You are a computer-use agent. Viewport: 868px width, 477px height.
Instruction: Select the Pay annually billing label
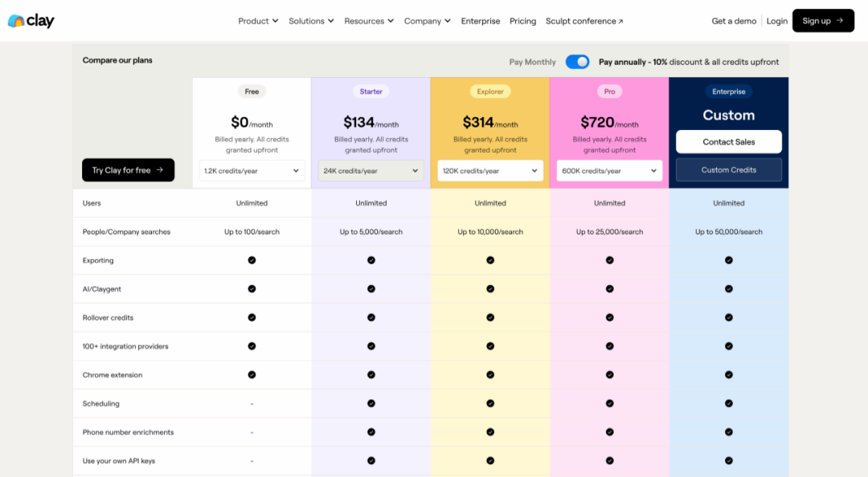(x=688, y=62)
